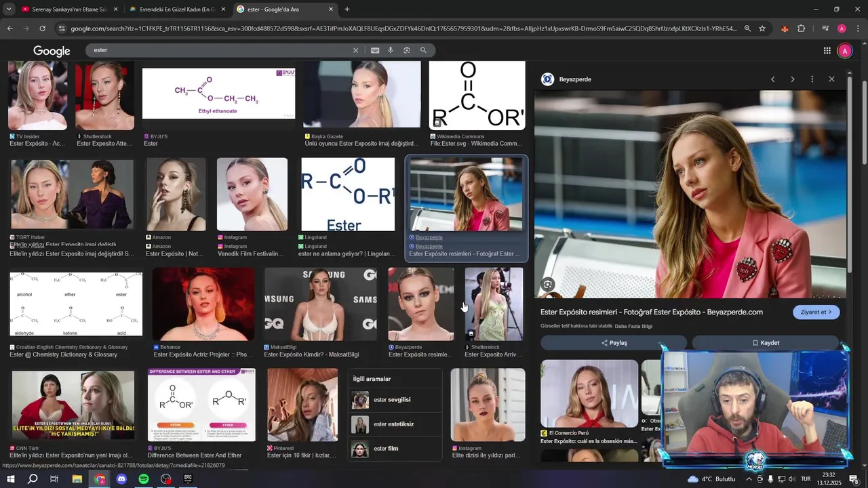
Task: Open the weather widget 4°C Bulutlu
Action: point(711,479)
